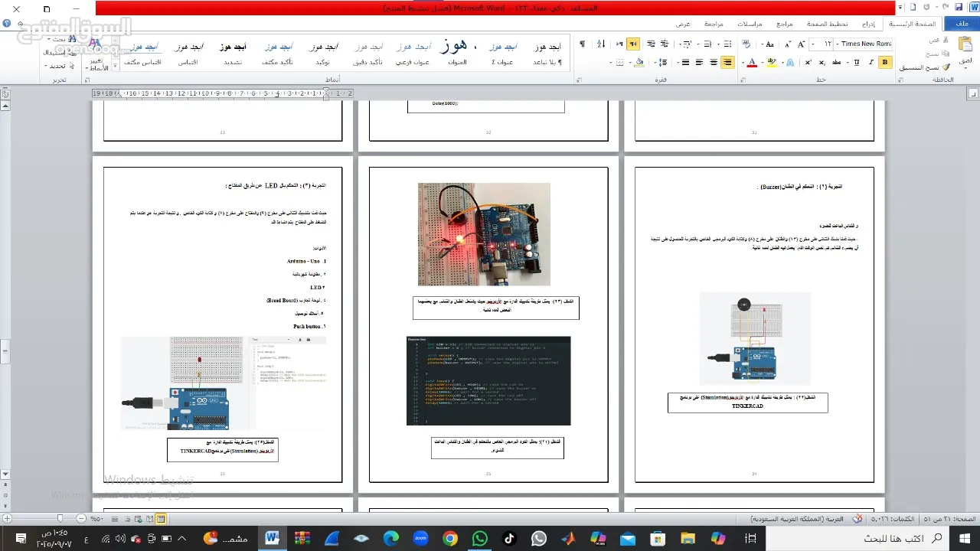The height and width of the screenshot is (551, 980).
Task: Switch to Insert tab إدراج
Action: pos(869,24)
